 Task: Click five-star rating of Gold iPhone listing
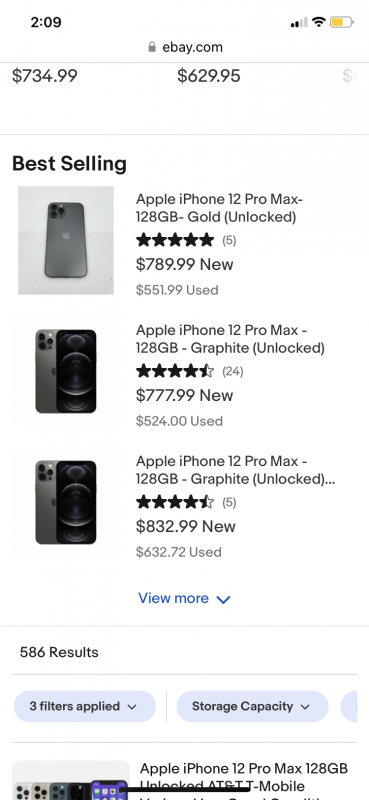coord(175,240)
